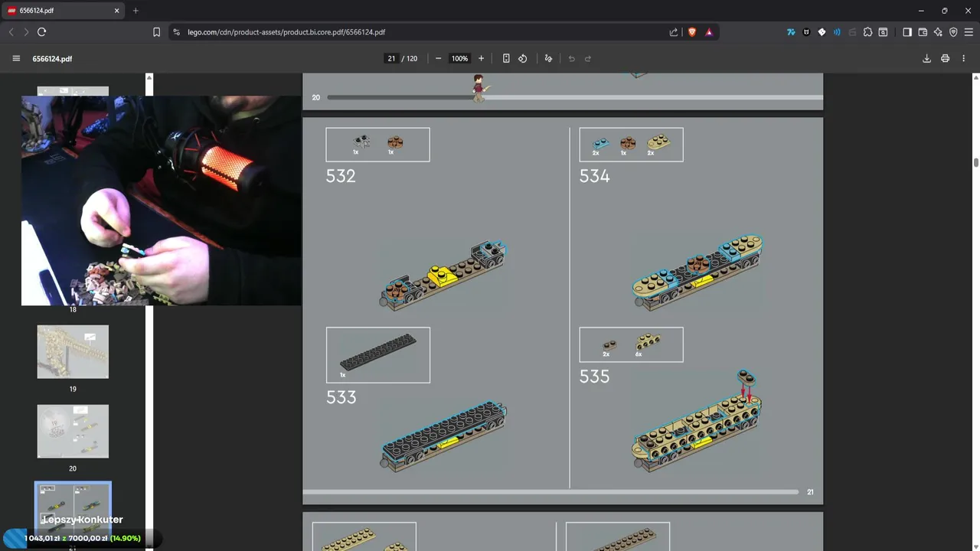The height and width of the screenshot is (551, 980).
Task: Click the Fit to page button
Action: (506, 59)
